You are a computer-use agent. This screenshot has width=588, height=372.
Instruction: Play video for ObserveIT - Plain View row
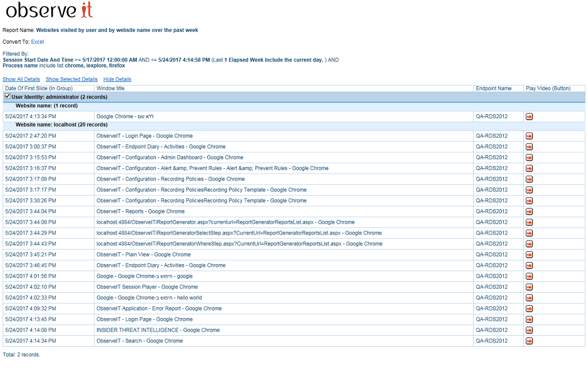[529, 255]
